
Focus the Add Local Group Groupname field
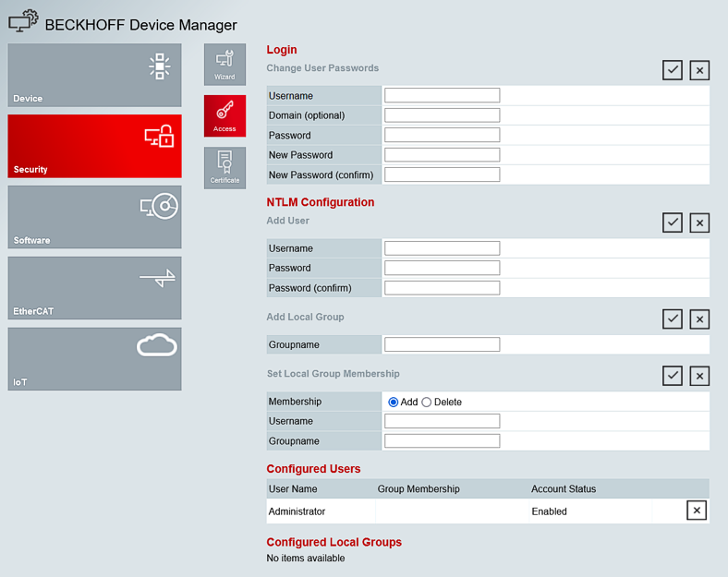442,344
